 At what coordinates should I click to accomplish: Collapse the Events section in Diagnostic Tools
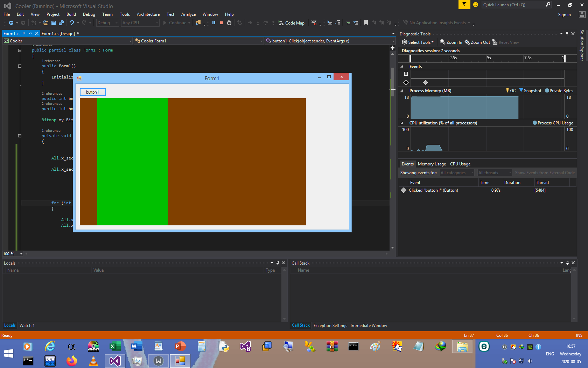402,67
